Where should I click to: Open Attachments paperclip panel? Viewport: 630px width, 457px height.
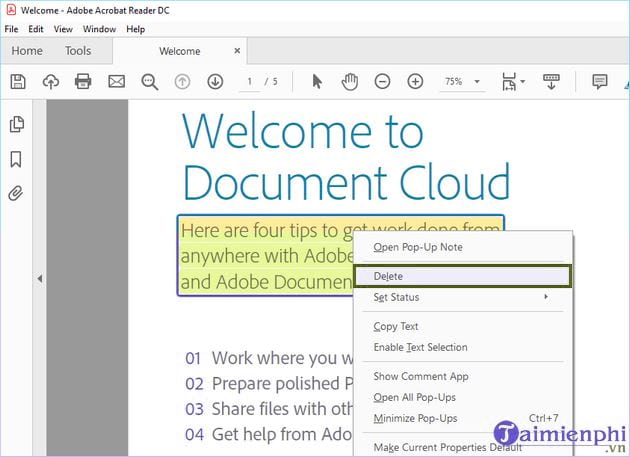point(16,193)
